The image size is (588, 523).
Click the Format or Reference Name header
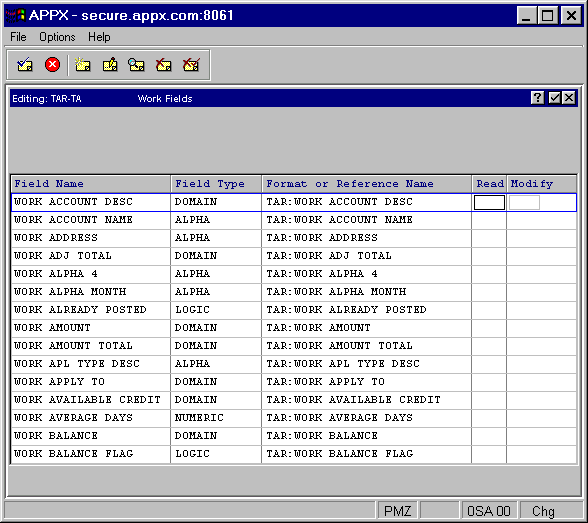pos(366,184)
